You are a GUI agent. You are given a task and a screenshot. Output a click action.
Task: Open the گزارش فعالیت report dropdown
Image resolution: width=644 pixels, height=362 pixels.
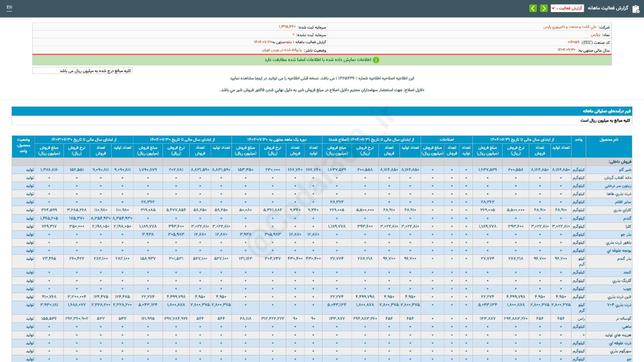567,9
